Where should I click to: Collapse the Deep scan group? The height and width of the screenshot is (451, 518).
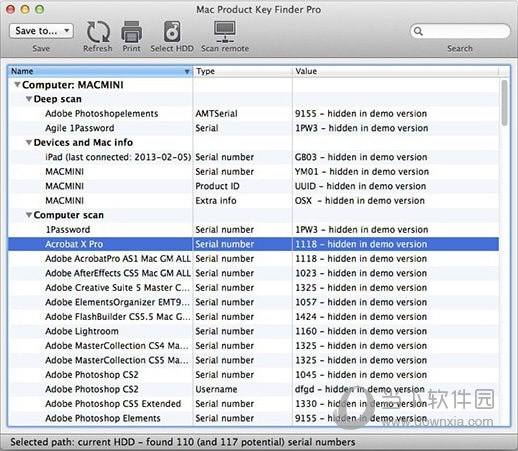point(29,99)
